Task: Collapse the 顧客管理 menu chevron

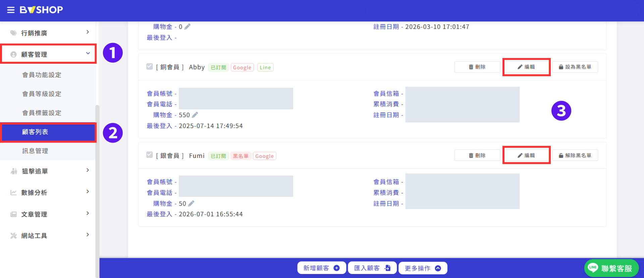Action: click(x=88, y=53)
